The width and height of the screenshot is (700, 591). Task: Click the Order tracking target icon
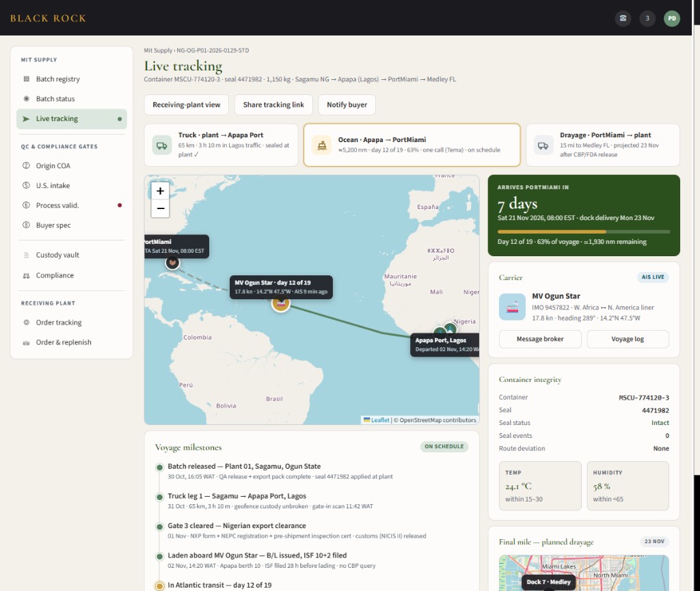pos(27,322)
